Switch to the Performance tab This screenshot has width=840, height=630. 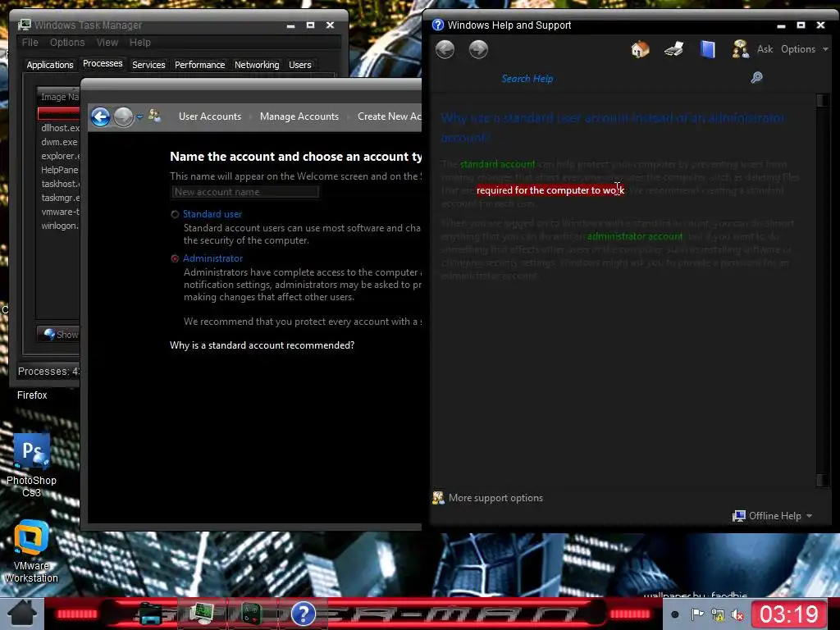click(x=200, y=65)
